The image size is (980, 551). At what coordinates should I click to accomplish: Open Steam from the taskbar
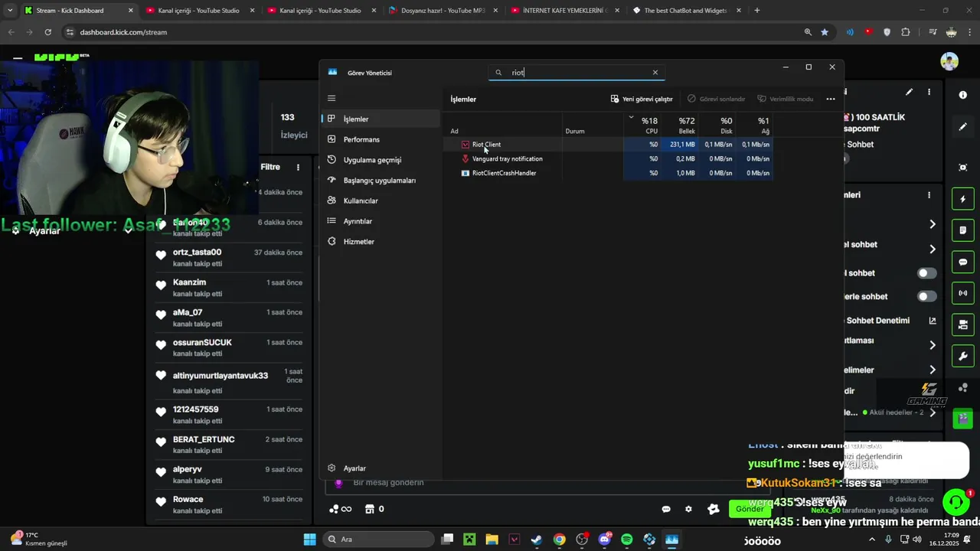pyautogui.click(x=537, y=540)
